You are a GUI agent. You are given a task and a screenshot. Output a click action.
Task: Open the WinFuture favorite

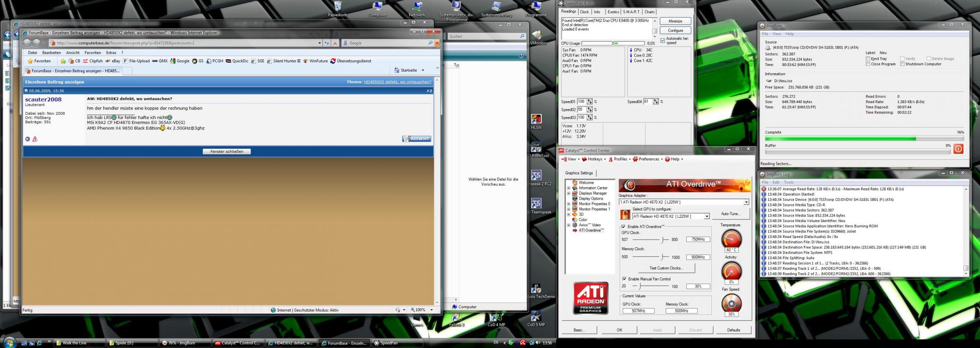[315, 61]
